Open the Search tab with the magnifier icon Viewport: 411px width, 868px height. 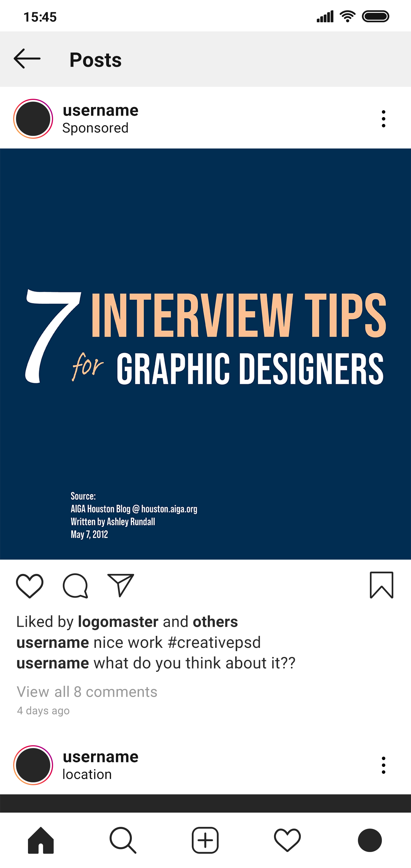click(123, 840)
